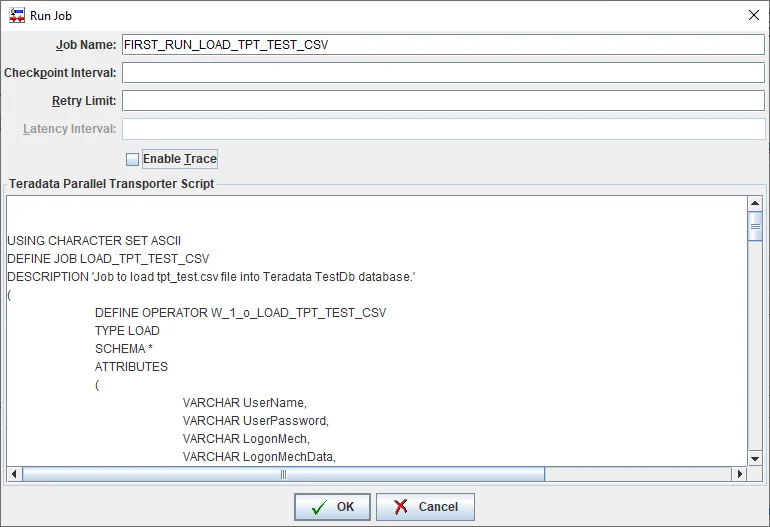Confirm the job with the OK button
Viewport: 770px width, 527px height.
tap(332, 507)
